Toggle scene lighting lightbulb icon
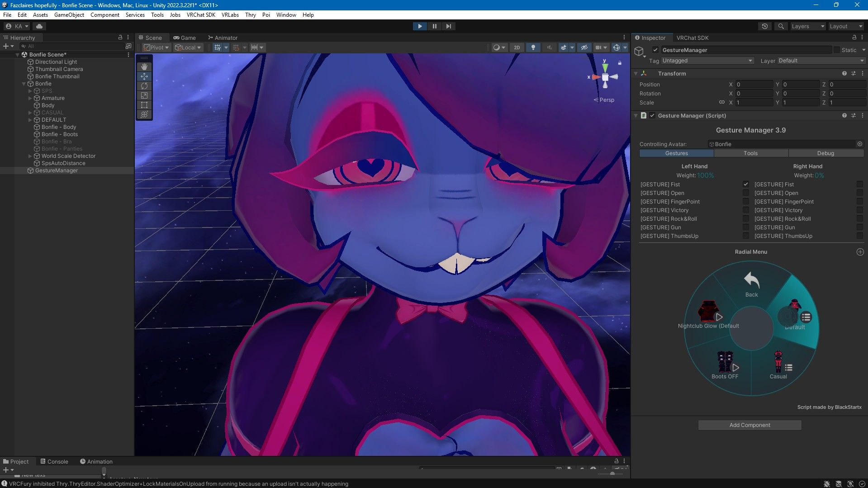This screenshot has height=488, width=868. pyautogui.click(x=533, y=47)
